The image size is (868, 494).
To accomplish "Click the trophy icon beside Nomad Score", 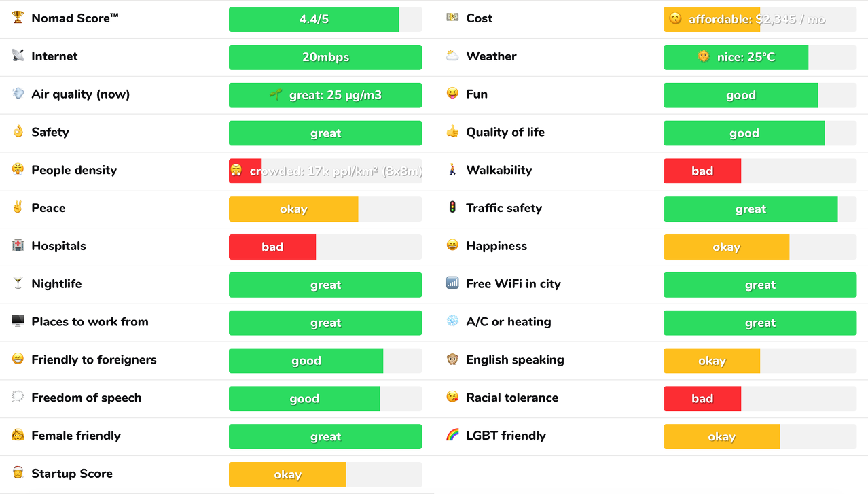I will point(18,18).
